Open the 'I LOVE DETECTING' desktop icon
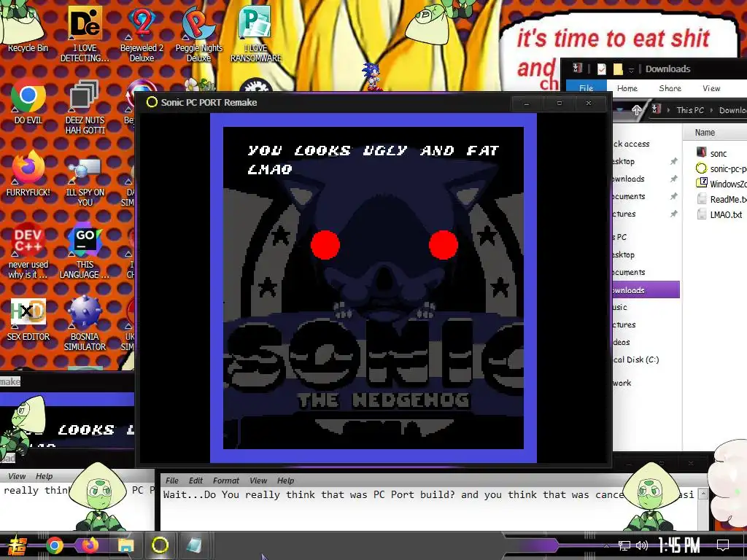This screenshot has width=747, height=560. [x=85, y=34]
